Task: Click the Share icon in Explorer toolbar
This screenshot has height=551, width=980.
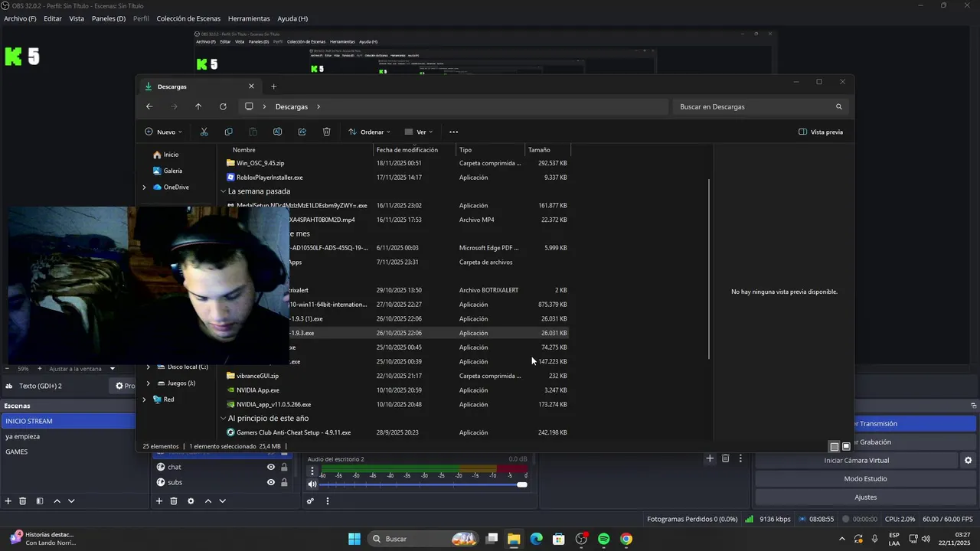Action: pos(302,132)
